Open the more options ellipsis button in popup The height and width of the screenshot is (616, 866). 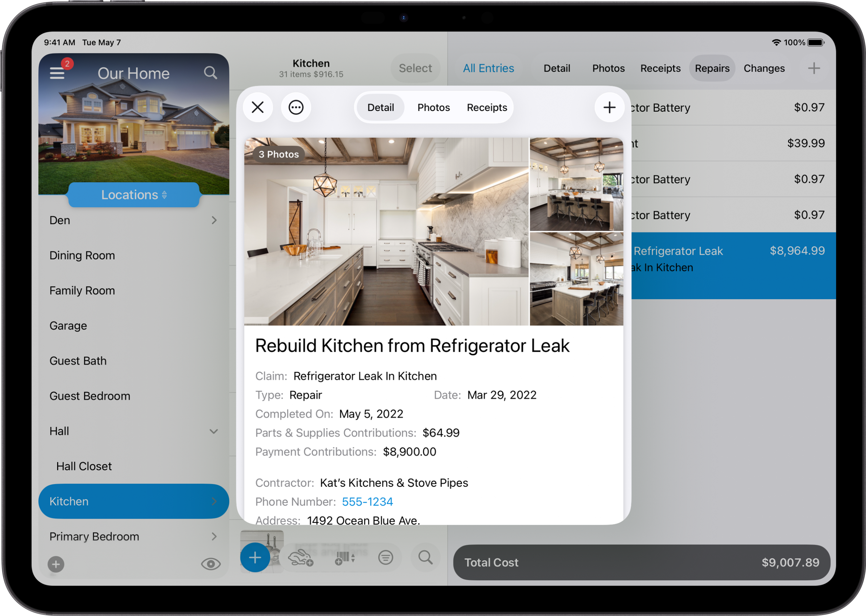point(296,107)
